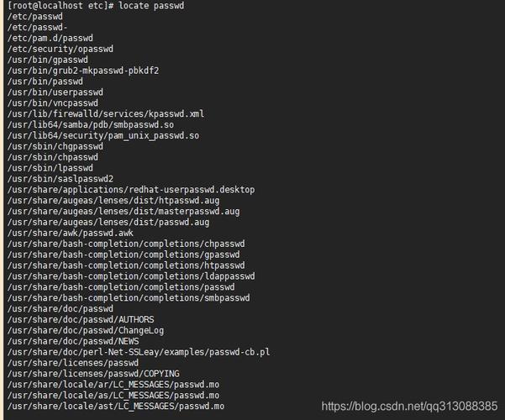Click the /usr/bin/vncpasswd line
Viewport: 505px width, 420px height.
pyautogui.click(x=53, y=103)
